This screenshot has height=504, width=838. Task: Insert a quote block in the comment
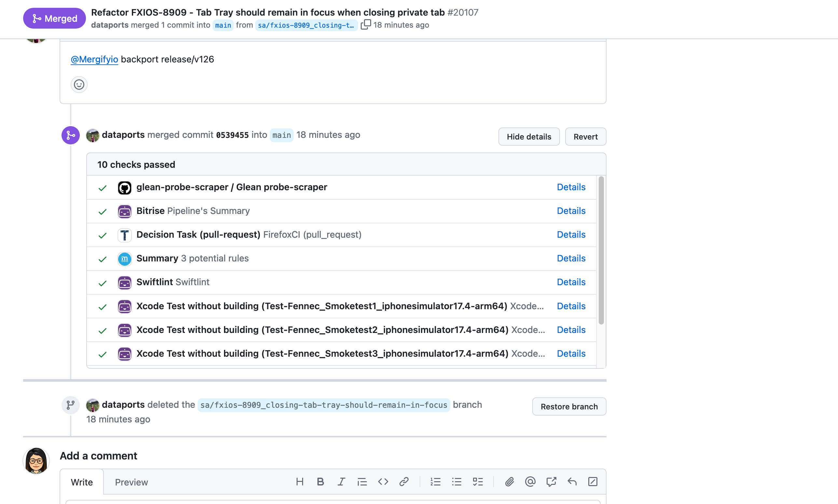[362, 482]
